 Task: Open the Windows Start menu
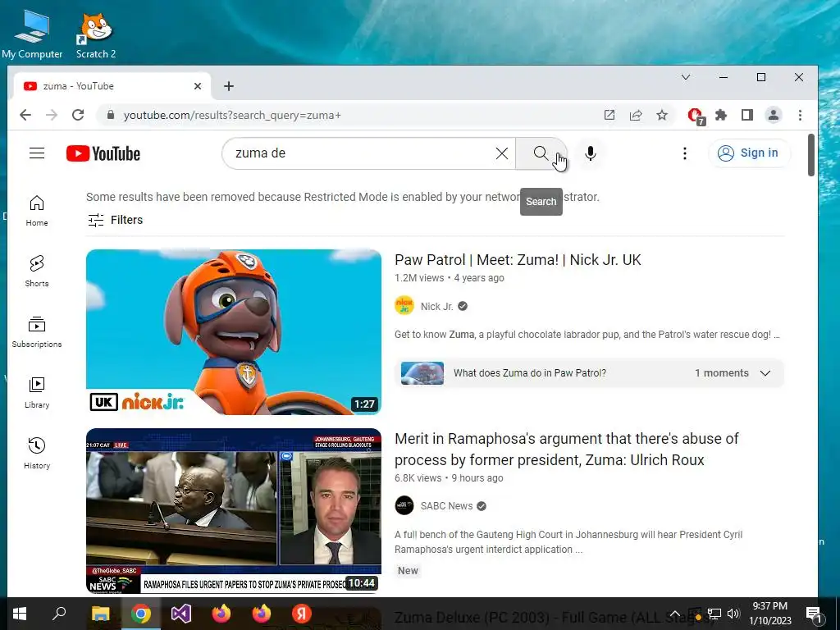click(x=20, y=614)
